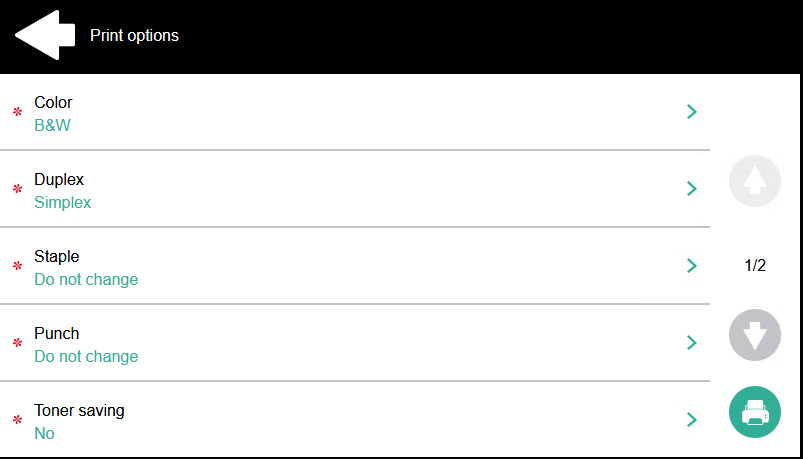Choose the Staple setting row
Screen dimensions: 803x459
350,267
